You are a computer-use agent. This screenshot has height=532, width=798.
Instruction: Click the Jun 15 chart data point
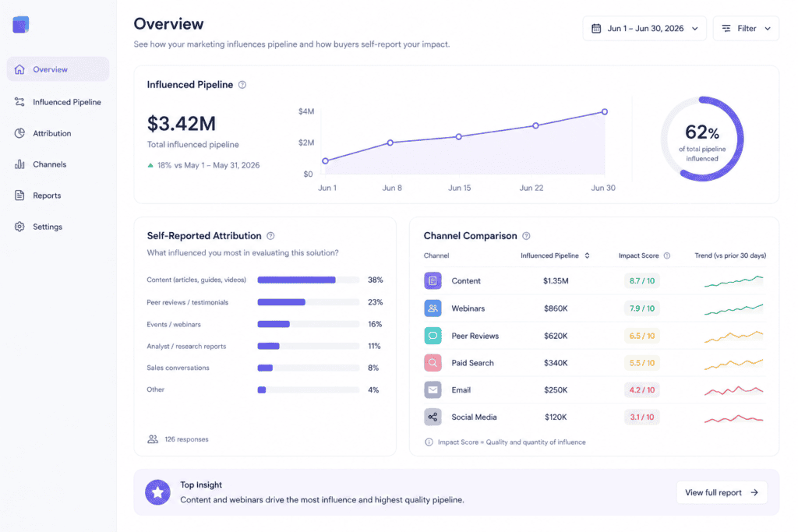point(458,137)
